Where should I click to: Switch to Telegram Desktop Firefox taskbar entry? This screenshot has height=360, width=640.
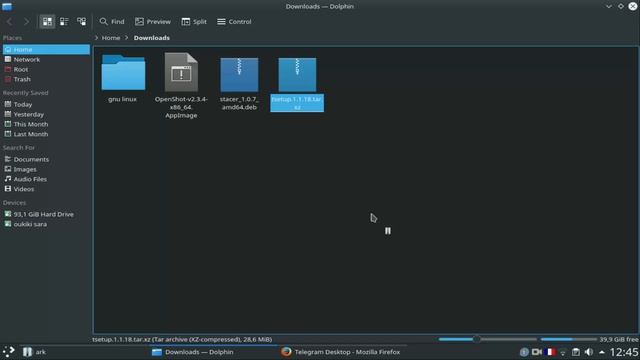click(x=341, y=352)
